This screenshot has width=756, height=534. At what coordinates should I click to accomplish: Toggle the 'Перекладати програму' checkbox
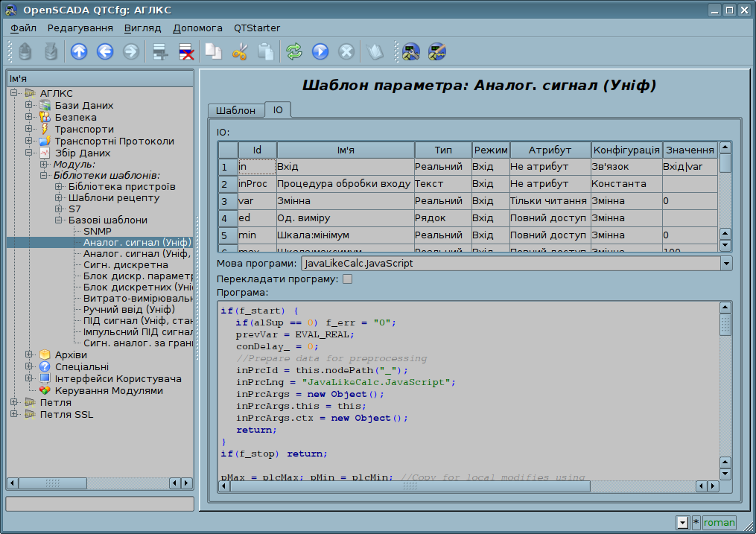[347, 279]
